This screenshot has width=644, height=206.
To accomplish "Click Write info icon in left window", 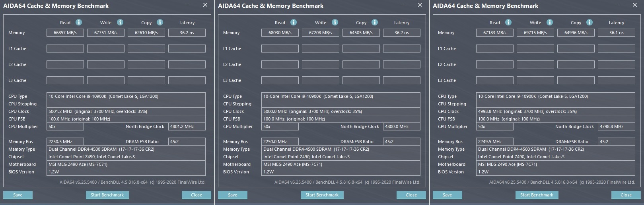I will pyautogui.click(x=120, y=22).
